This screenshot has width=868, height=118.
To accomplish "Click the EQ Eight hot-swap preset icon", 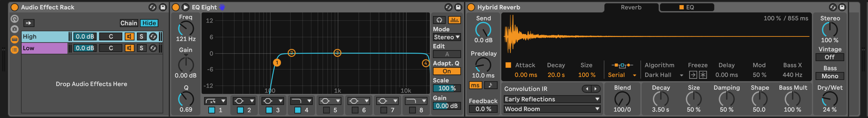I will tap(448, 7).
